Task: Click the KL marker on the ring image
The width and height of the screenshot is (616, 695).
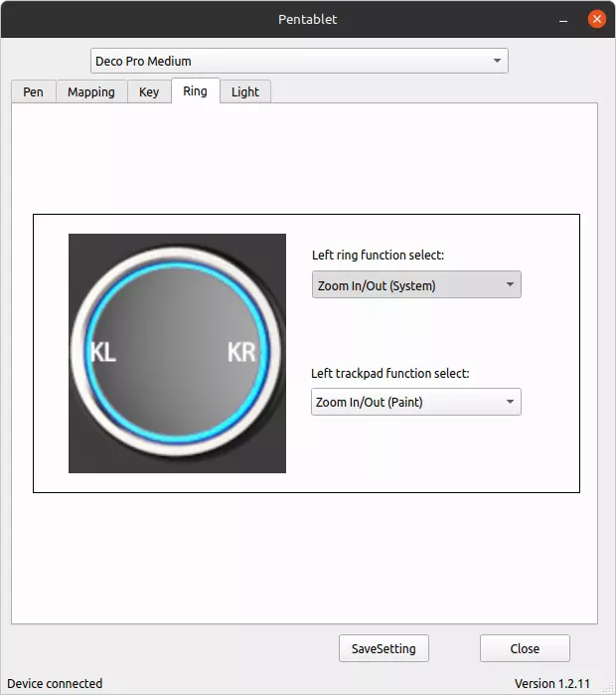Action: pos(102,352)
